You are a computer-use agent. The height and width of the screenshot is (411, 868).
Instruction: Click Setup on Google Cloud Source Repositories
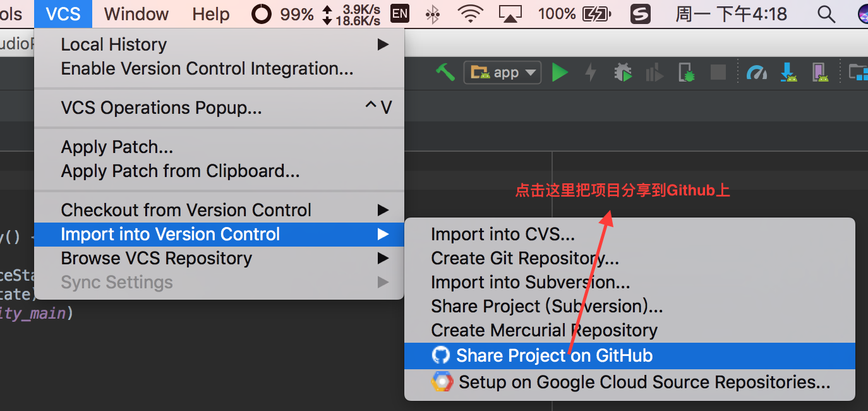[x=644, y=382]
